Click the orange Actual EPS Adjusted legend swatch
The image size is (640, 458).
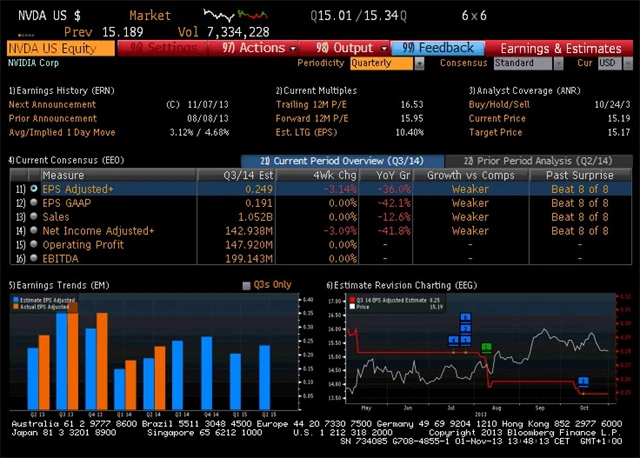15,307
